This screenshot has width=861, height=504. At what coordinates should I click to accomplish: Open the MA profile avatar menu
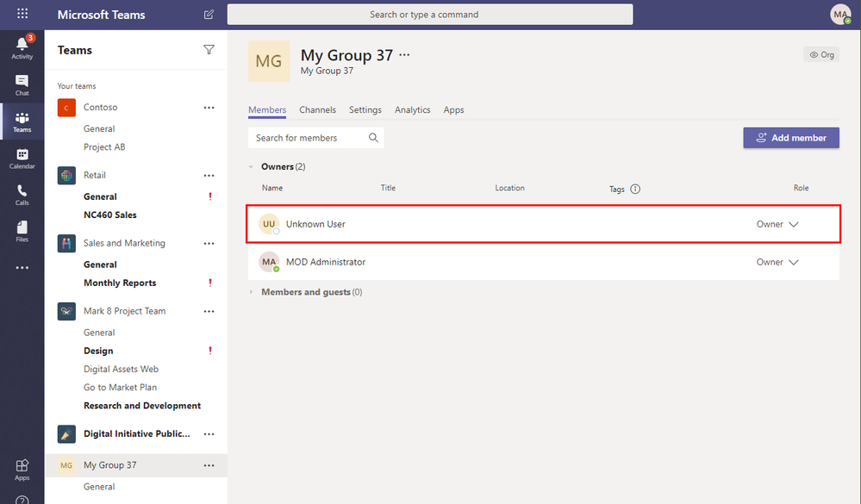tap(840, 15)
